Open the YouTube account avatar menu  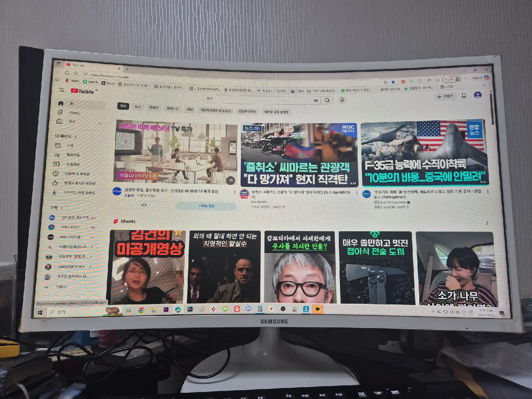pyautogui.click(x=478, y=95)
